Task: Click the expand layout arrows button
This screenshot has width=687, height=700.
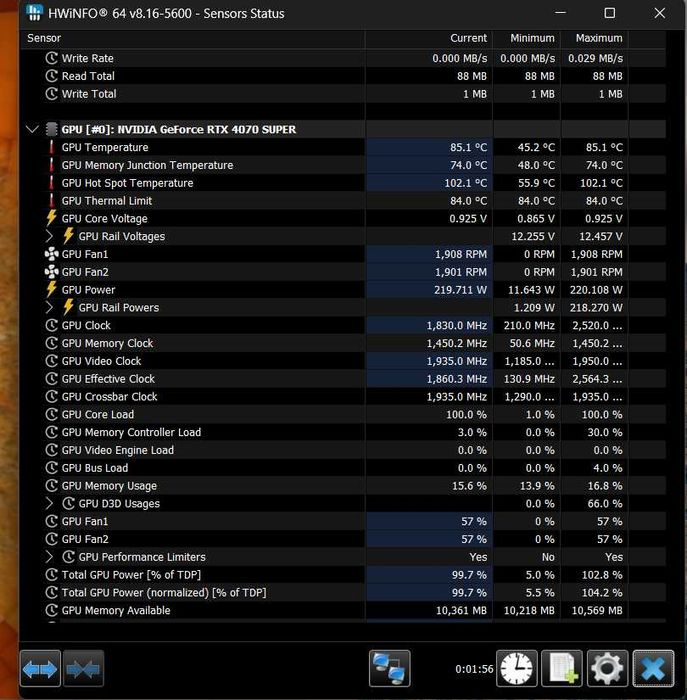Action: click(x=40, y=669)
